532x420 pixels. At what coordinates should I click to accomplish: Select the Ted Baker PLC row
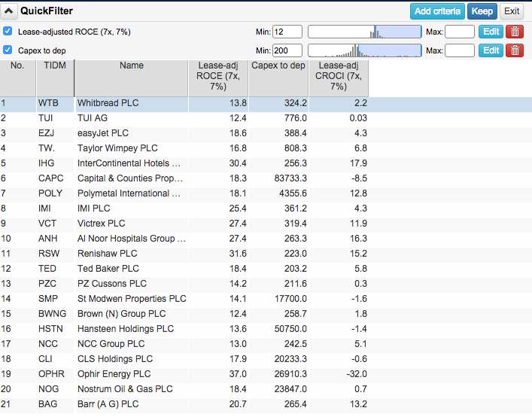coord(266,269)
